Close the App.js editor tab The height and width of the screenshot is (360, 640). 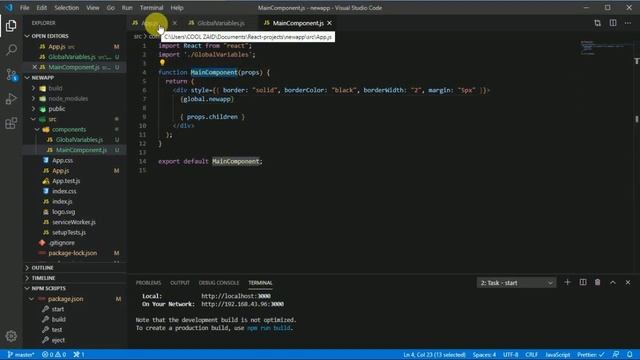click(175, 23)
